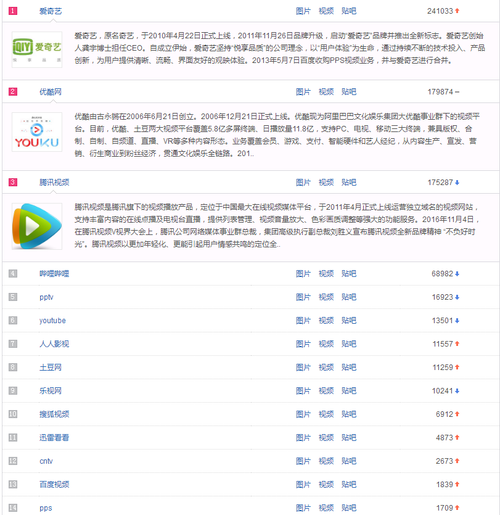Click the iQIYI logo thumbnail
Screen dimensions: 500x515
point(37,49)
